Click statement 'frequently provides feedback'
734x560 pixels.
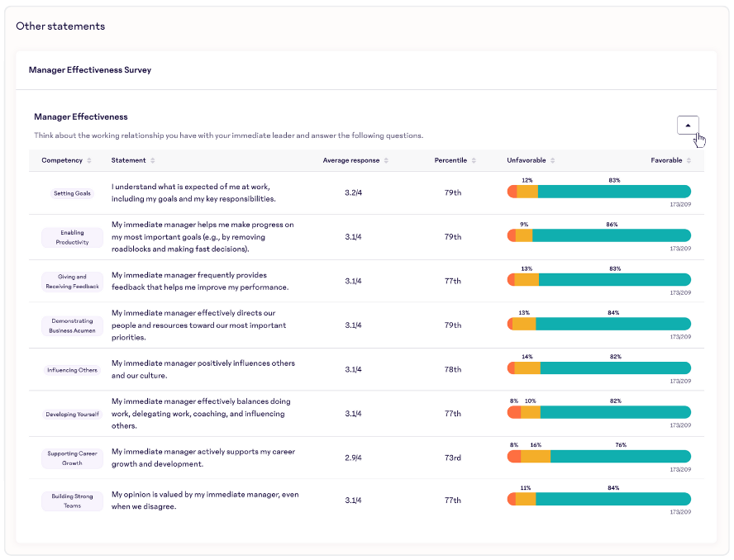pos(200,281)
